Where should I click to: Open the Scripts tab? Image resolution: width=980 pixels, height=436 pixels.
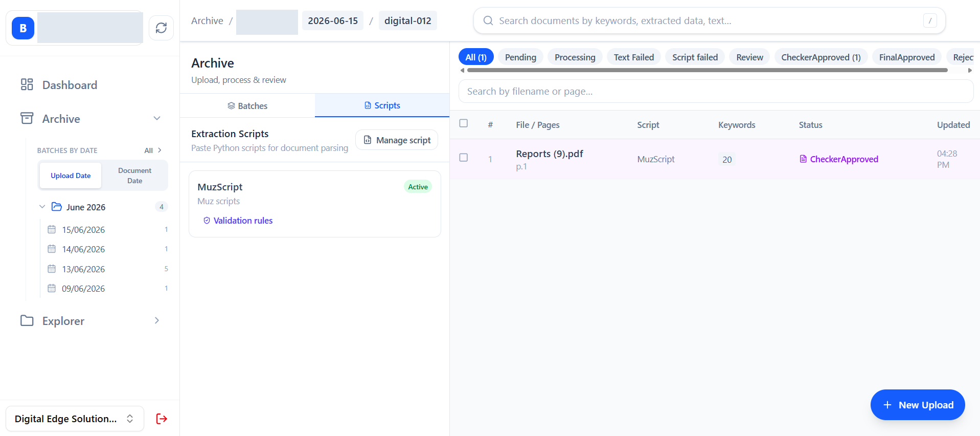tap(382, 105)
